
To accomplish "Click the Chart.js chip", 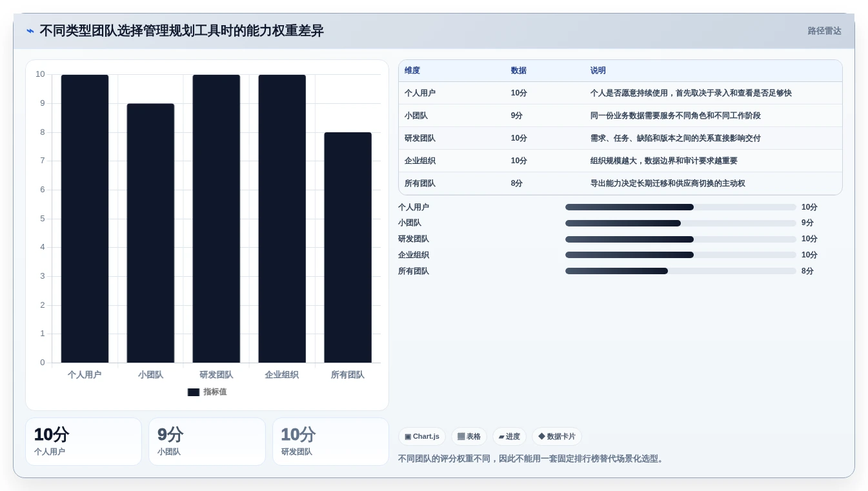I will click(422, 437).
